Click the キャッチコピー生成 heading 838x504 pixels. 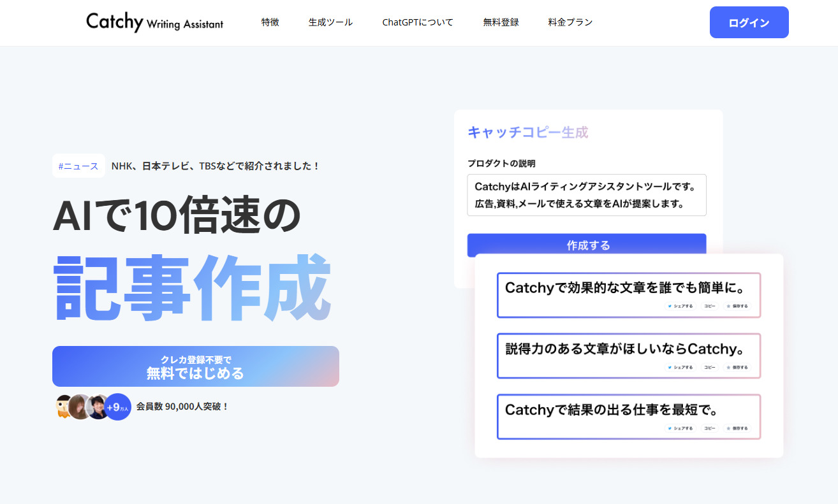[x=528, y=133]
